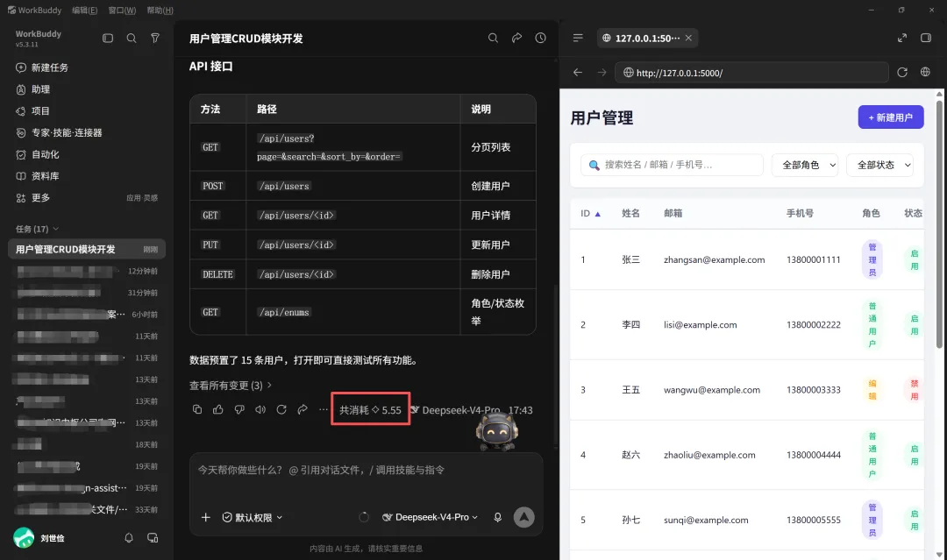Viewport: 947px width, 560px height.
Task: Go forward in the embedded browser
Action: tap(602, 73)
